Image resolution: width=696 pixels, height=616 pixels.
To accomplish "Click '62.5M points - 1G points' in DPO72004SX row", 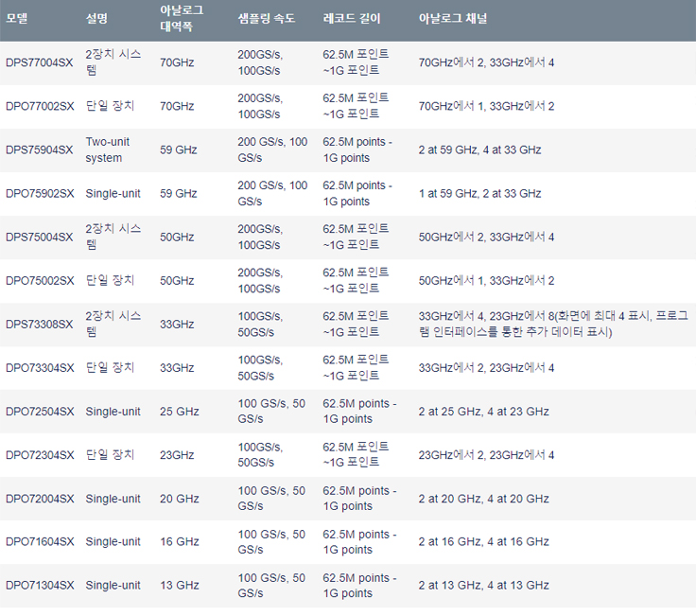I will pos(359,499).
